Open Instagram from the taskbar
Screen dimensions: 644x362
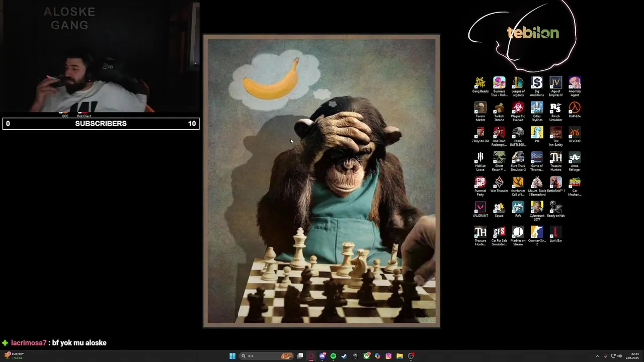[388, 356]
